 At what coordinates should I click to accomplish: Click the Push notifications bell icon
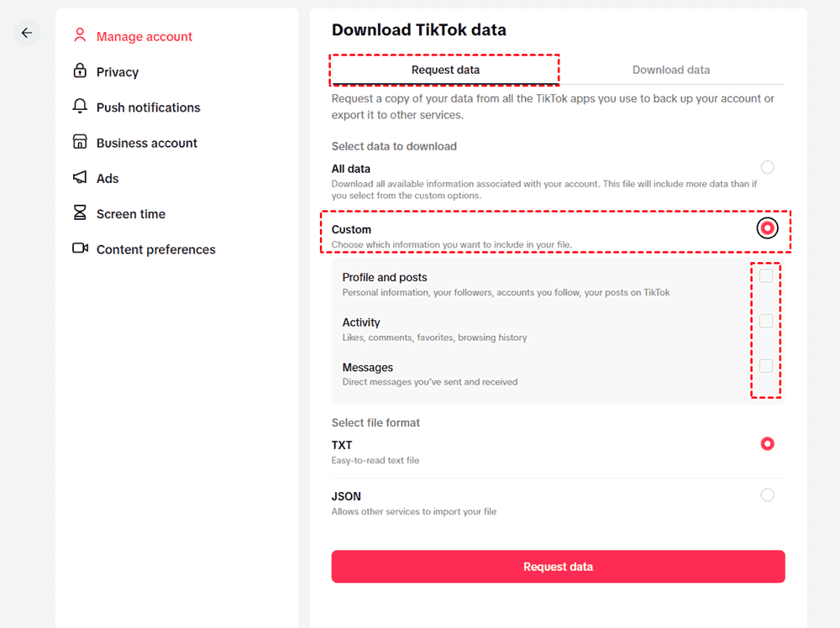point(80,107)
